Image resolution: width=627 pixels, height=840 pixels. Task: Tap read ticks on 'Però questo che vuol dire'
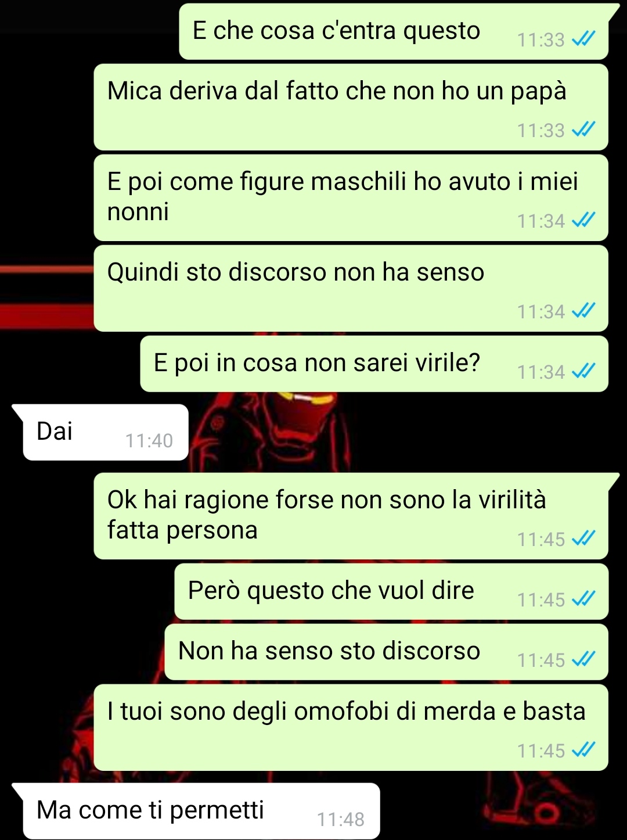(583, 600)
